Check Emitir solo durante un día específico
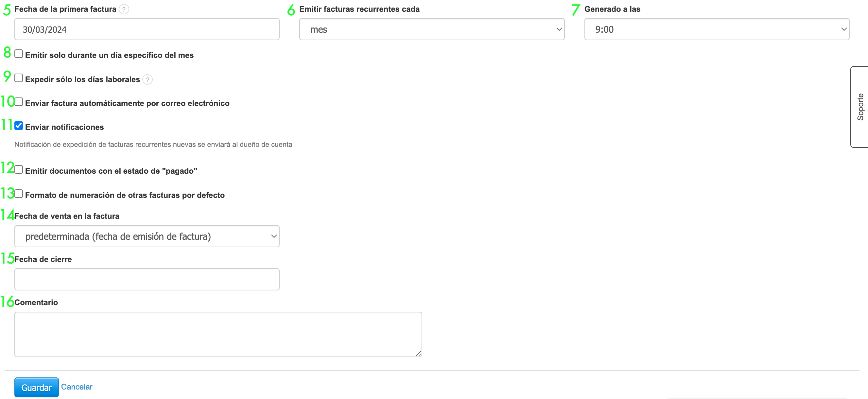Viewport: 868px width, 399px height. click(x=19, y=54)
